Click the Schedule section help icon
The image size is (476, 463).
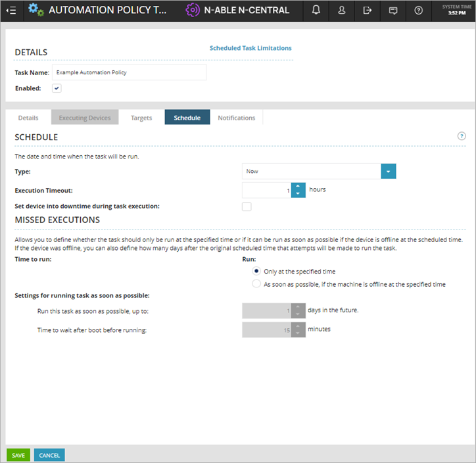(x=462, y=136)
